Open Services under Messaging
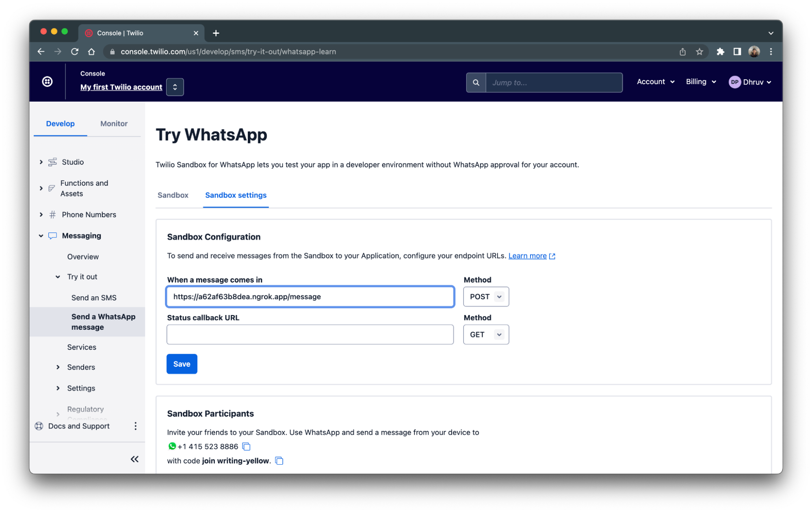The height and width of the screenshot is (513, 812). 82,347
